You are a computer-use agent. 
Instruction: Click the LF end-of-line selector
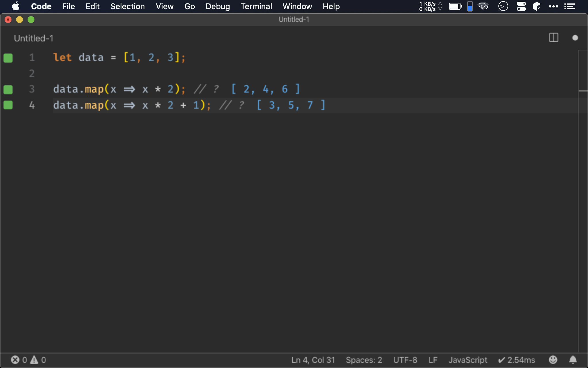tap(433, 360)
